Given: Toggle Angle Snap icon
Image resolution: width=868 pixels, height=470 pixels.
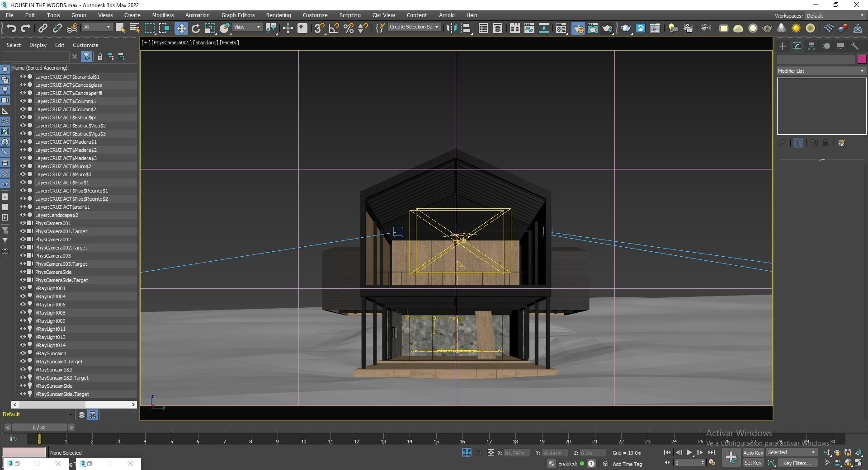Looking at the screenshot, I should pyautogui.click(x=334, y=28).
